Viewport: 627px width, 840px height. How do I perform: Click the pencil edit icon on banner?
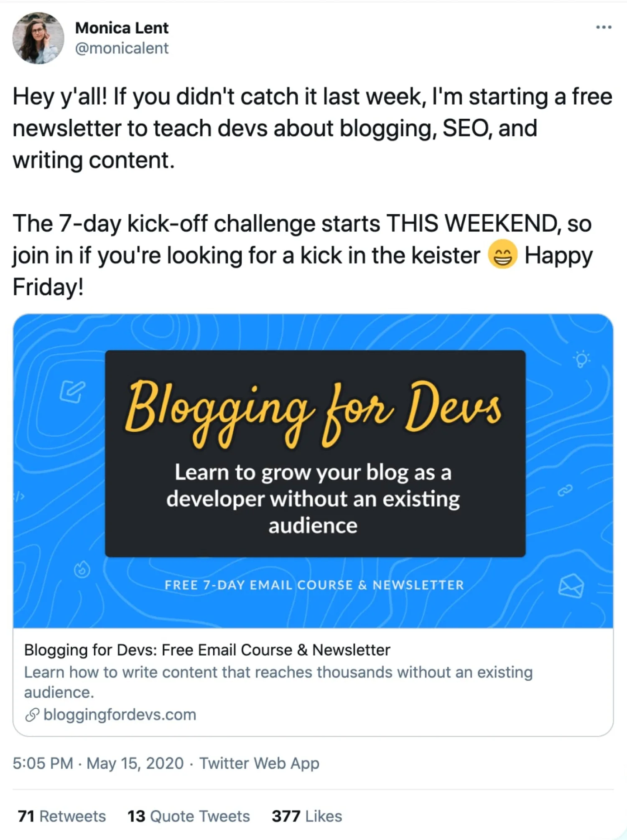72,391
